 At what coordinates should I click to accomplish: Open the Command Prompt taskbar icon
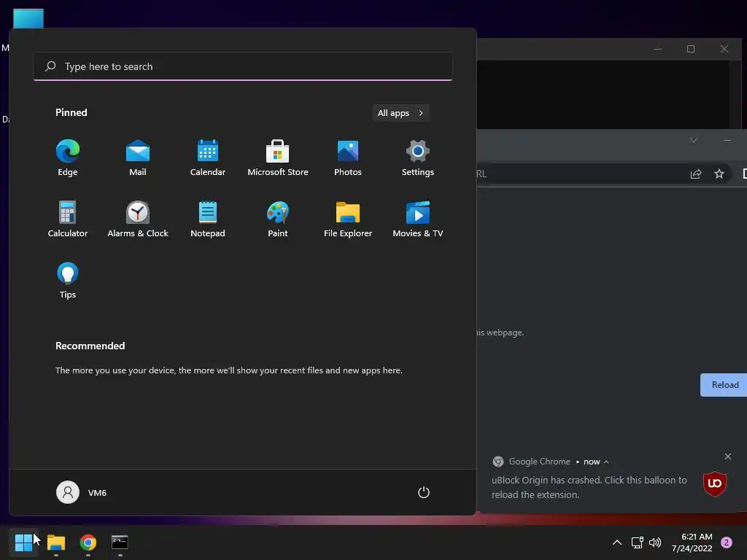point(120,542)
